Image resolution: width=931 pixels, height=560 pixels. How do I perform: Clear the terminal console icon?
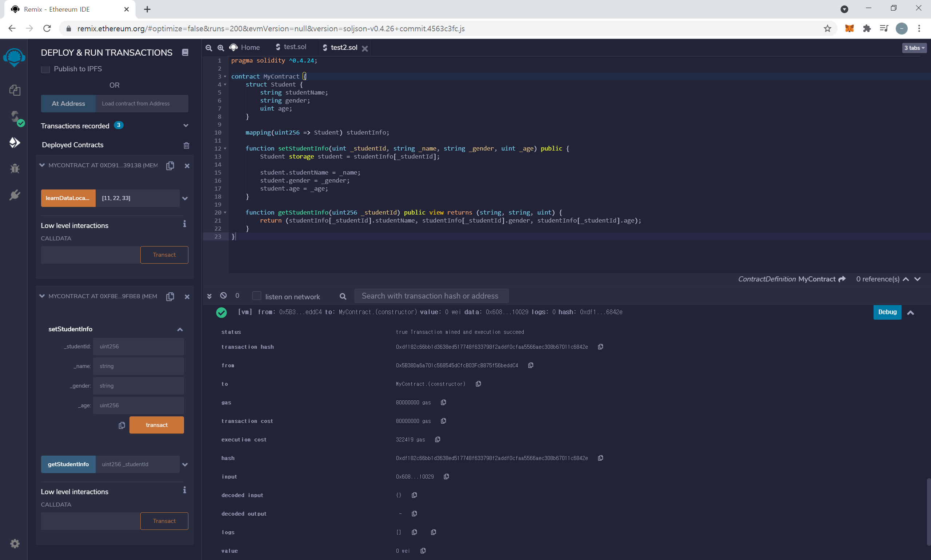pos(223,296)
